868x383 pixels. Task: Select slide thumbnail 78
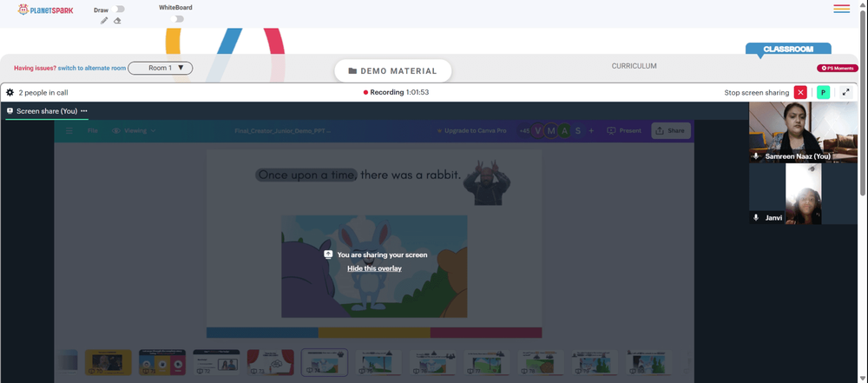541,362
